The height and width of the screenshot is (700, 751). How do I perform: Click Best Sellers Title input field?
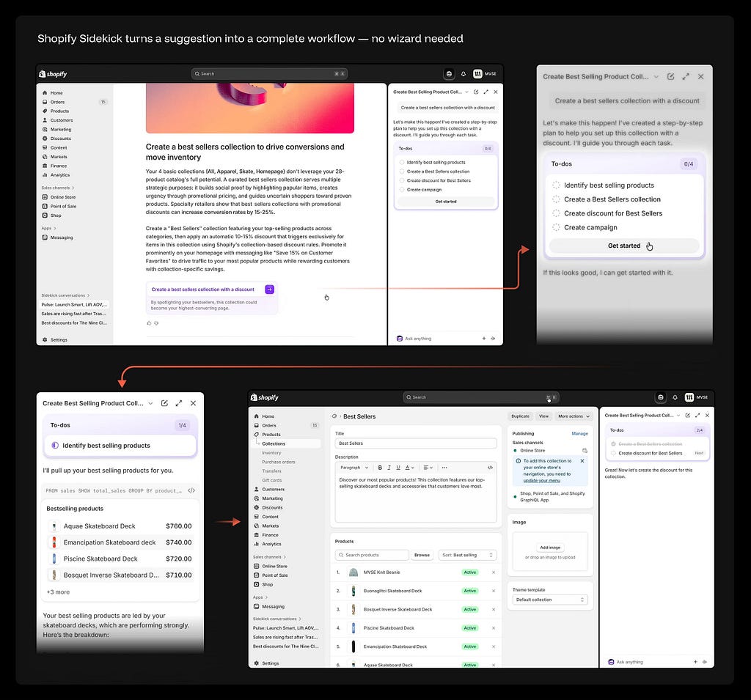point(416,443)
